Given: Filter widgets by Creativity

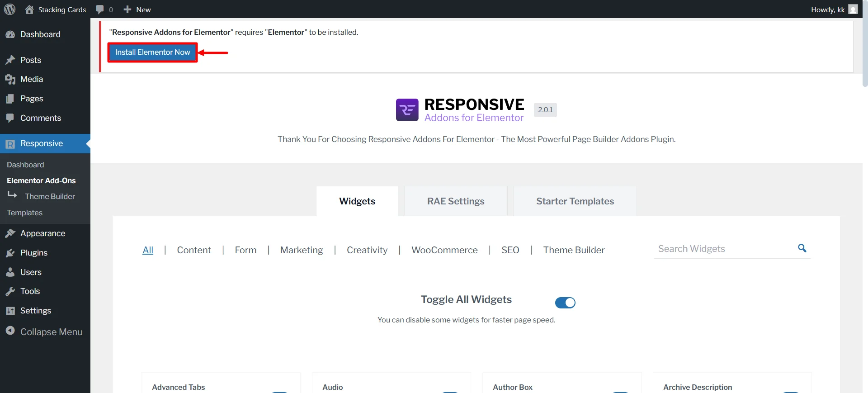Looking at the screenshot, I should [x=367, y=250].
